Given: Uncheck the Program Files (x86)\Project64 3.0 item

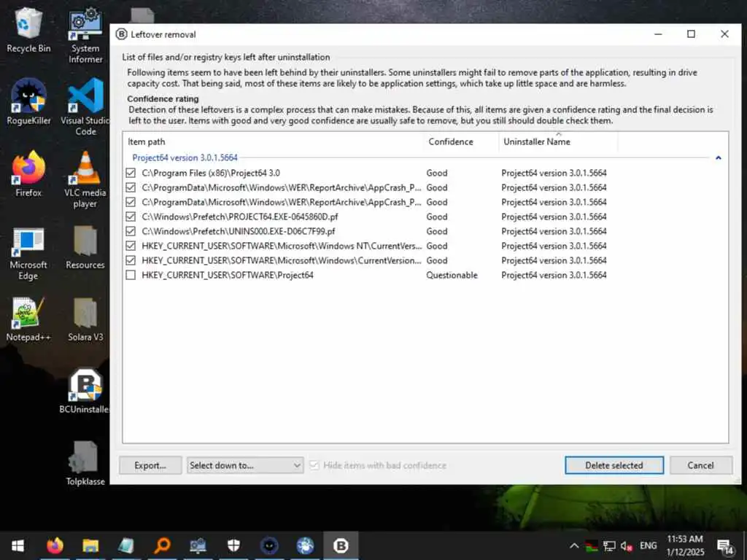Looking at the screenshot, I should (x=131, y=173).
